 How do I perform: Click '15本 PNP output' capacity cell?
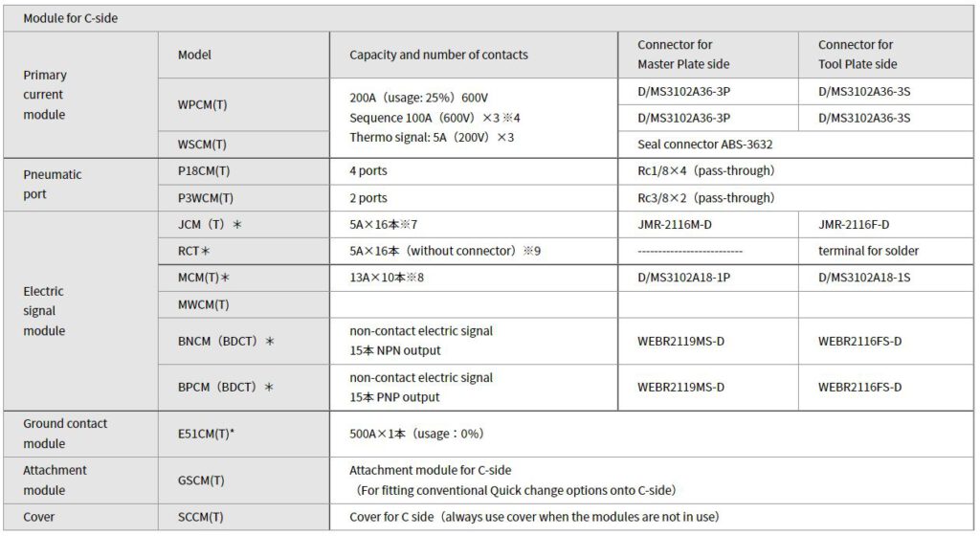(x=474, y=388)
